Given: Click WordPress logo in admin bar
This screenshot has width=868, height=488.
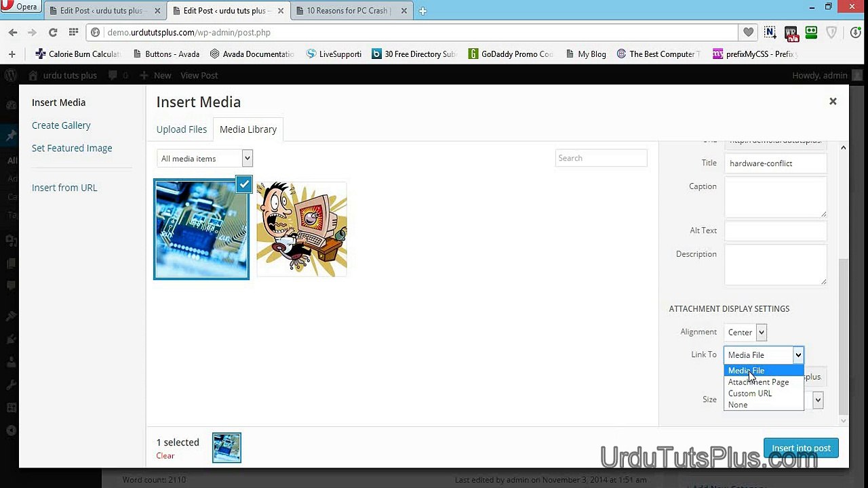Looking at the screenshot, I should 10,75.
